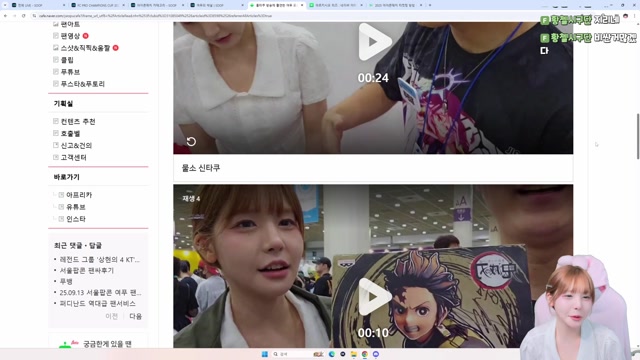This screenshot has height=360, width=640.
Task: Switch to the last tab starting with 2025
Action: pos(395,5)
